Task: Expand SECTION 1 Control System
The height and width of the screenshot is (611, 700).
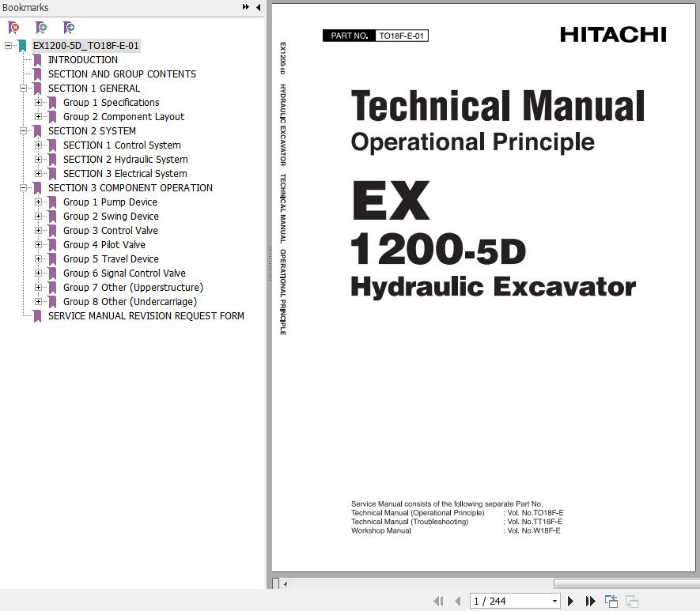Action: pos(39,145)
